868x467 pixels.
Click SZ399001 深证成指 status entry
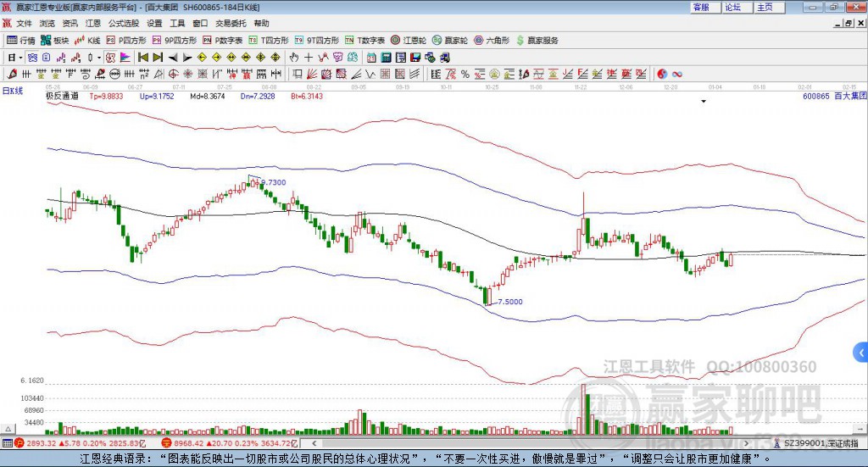(x=816, y=443)
